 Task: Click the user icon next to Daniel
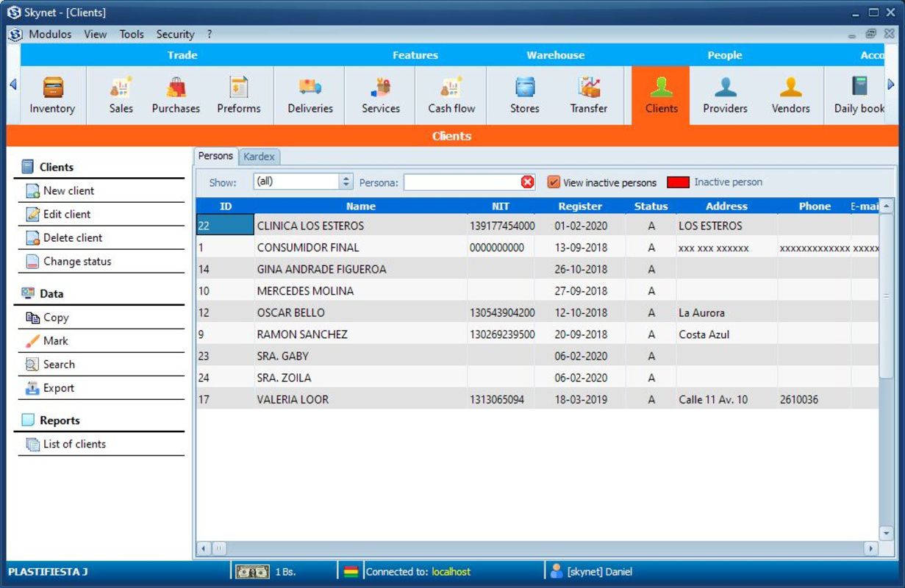pos(556,571)
